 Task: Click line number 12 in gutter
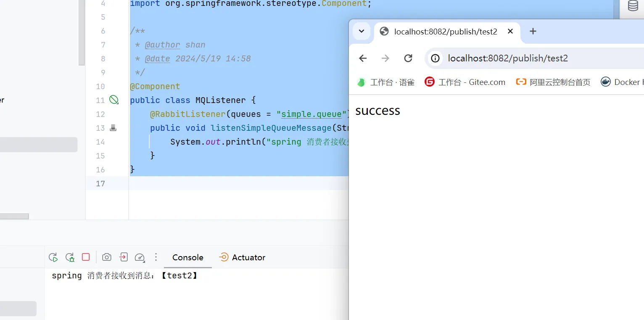coord(100,114)
